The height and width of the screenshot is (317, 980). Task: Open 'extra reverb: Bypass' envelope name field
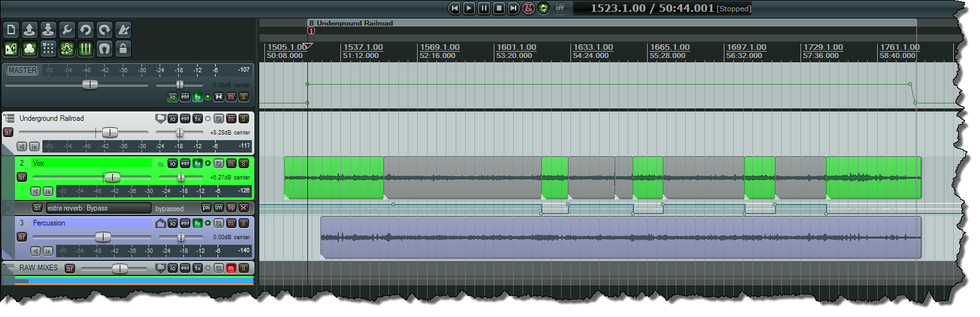pyautogui.click(x=98, y=208)
